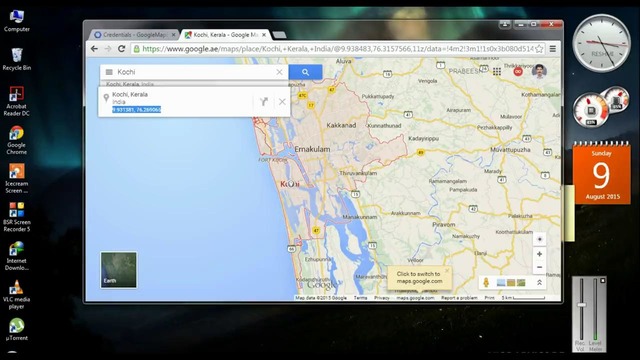Screen dimensions: 640x360
Task: Click Report a problem link
Action: (459, 298)
